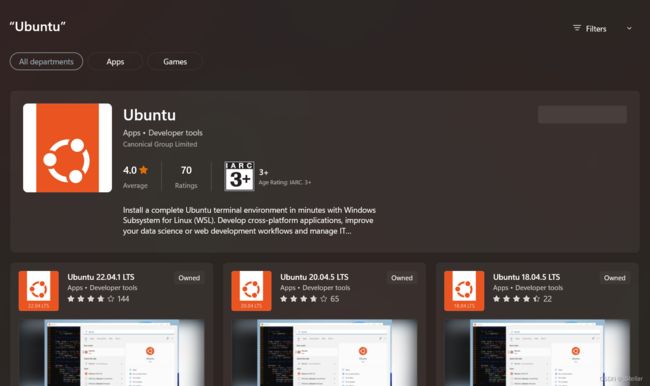Click the star rating with 65 reviews
This screenshot has height=386, width=650.
click(310, 299)
